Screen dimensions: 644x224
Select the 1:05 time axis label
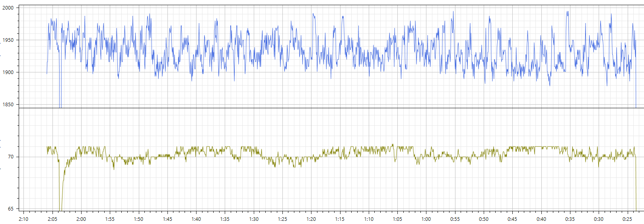click(397, 219)
